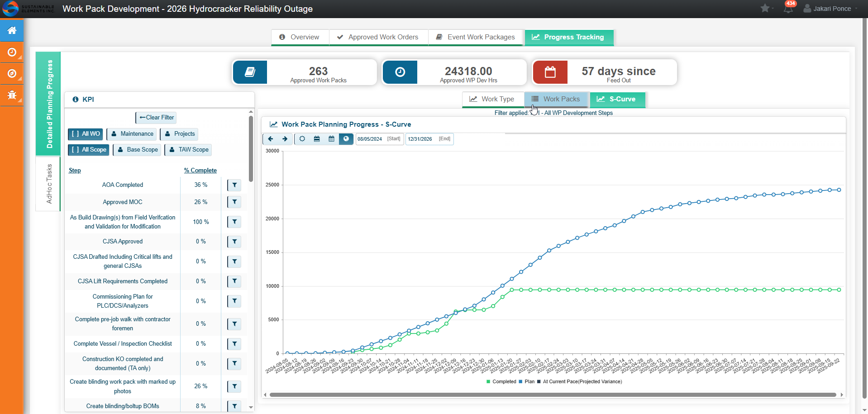868x414 pixels.
Task: Toggle the All WO filter
Action: 86,134
